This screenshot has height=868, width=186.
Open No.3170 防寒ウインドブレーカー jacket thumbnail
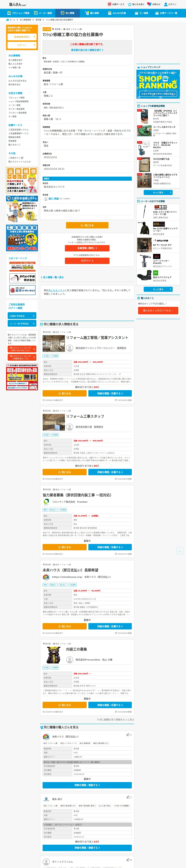tap(144, 228)
